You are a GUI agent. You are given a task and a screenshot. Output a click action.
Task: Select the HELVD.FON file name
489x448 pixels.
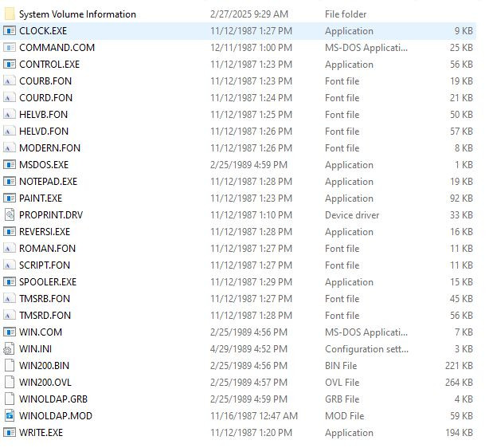pos(44,131)
